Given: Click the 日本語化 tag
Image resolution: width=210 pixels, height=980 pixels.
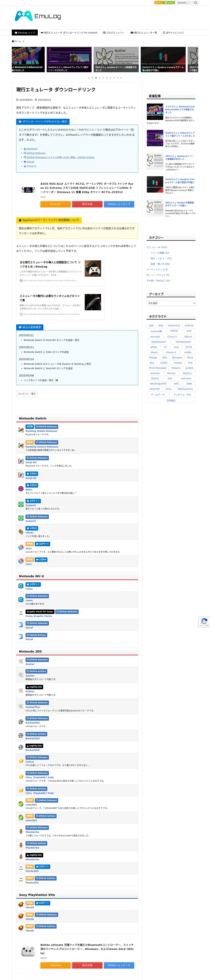Looking at the screenshot, I should pyautogui.click(x=171, y=401).
